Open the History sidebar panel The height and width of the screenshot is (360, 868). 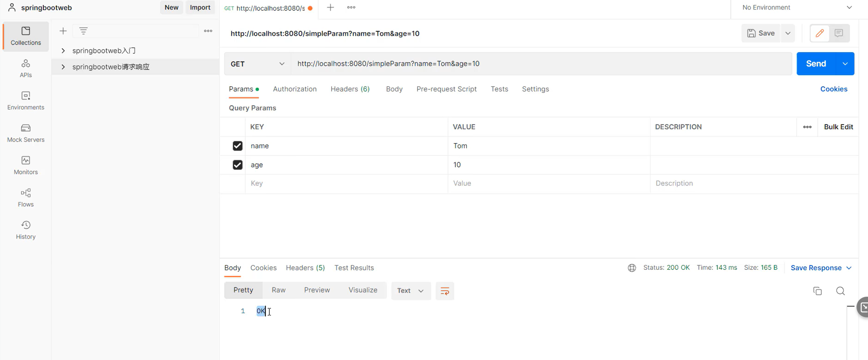[x=26, y=230]
